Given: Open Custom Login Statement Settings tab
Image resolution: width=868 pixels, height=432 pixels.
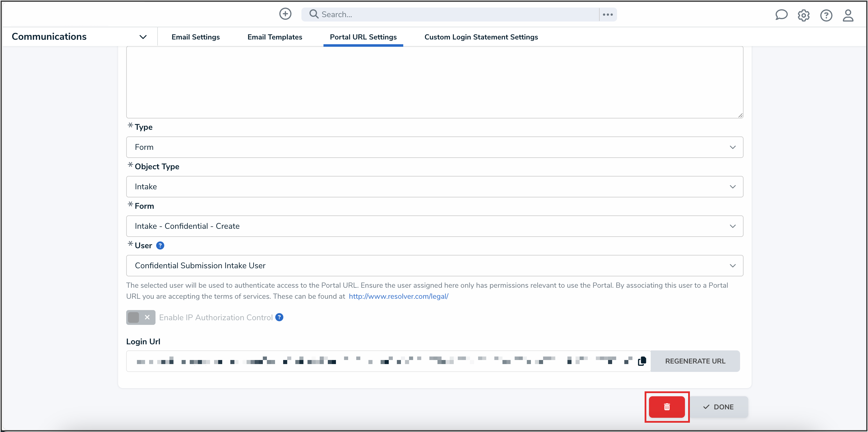Looking at the screenshot, I should pyautogui.click(x=481, y=37).
